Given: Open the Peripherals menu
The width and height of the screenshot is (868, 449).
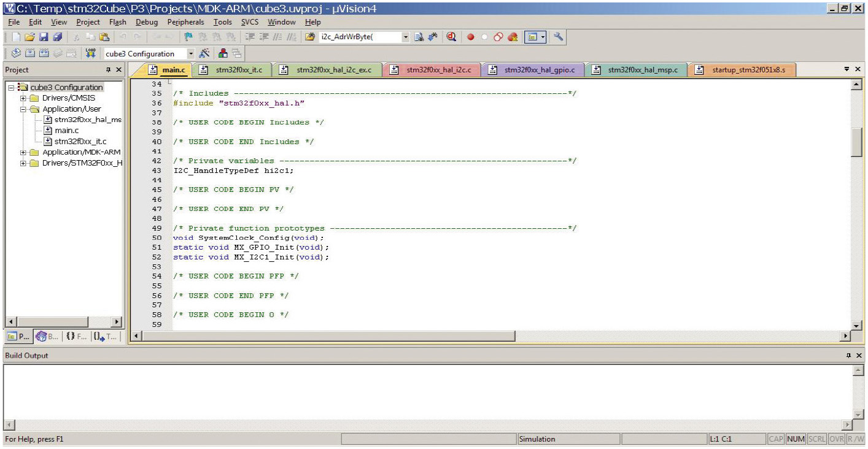Looking at the screenshot, I should [x=187, y=22].
